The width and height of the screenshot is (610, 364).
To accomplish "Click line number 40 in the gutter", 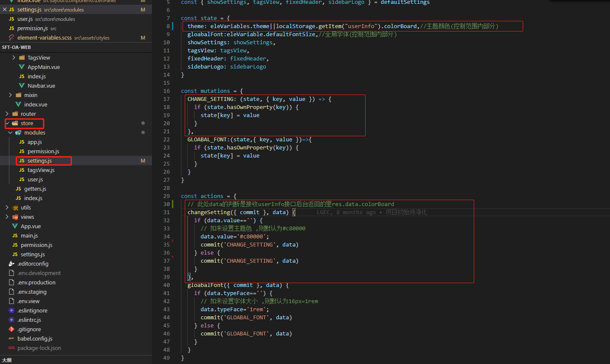I will 166,285.
